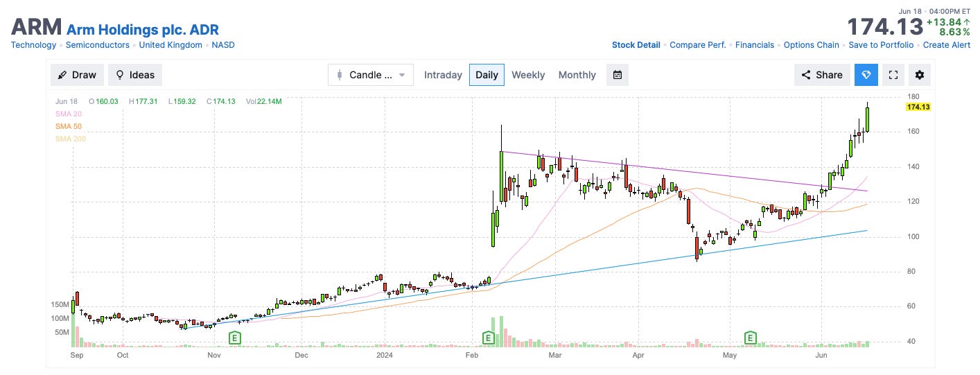The image size is (980, 375).
Task: Select the Daily timeframe
Action: pyautogui.click(x=487, y=75)
